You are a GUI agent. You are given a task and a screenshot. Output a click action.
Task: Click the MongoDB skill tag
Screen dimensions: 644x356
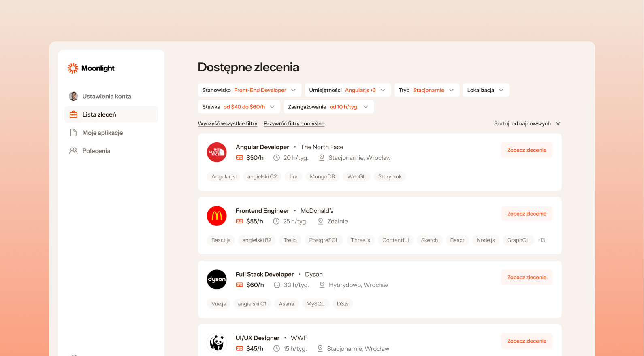point(322,177)
